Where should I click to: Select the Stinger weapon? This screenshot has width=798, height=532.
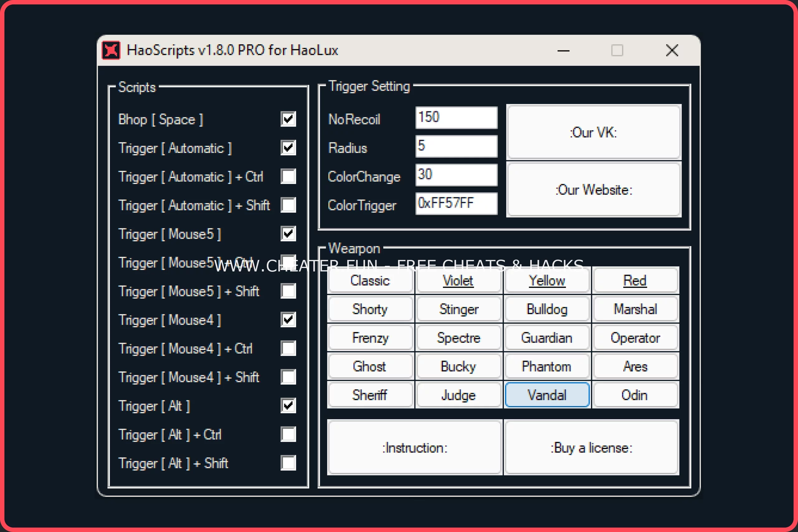point(459,309)
